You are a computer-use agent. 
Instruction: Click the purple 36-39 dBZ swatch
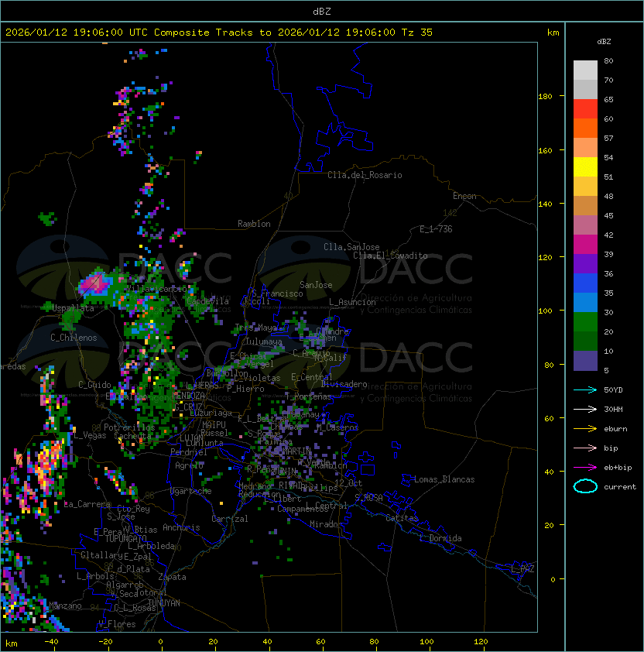pyautogui.click(x=585, y=263)
